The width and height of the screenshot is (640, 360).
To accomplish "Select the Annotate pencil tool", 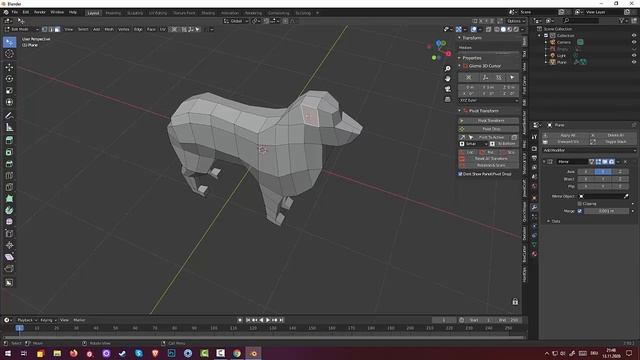I will click(x=9, y=116).
